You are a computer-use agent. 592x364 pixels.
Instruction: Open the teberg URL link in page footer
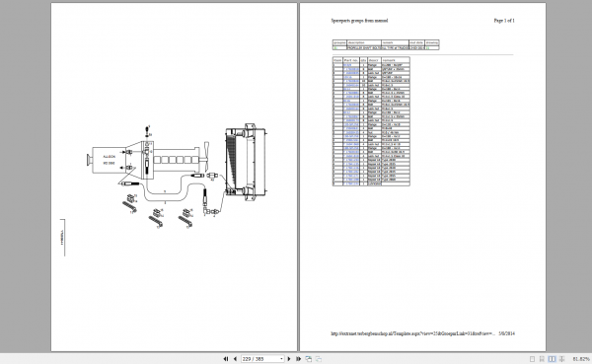413,333
